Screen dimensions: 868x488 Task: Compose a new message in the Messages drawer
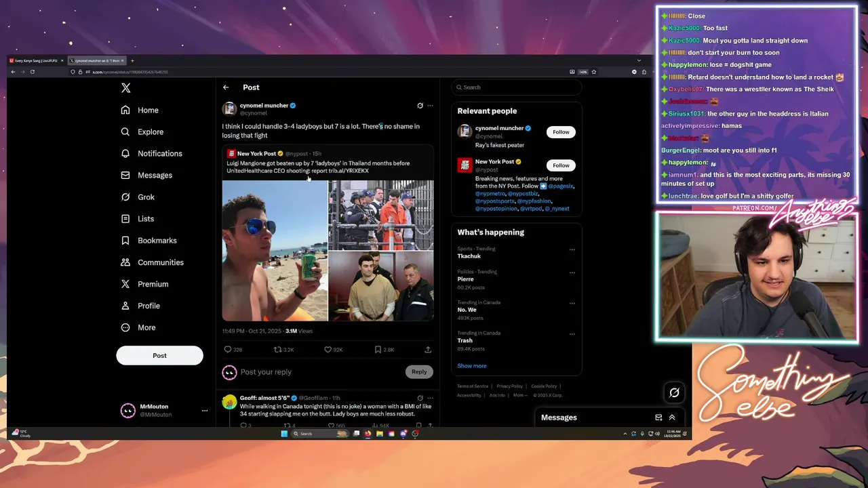click(x=658, y=418)
